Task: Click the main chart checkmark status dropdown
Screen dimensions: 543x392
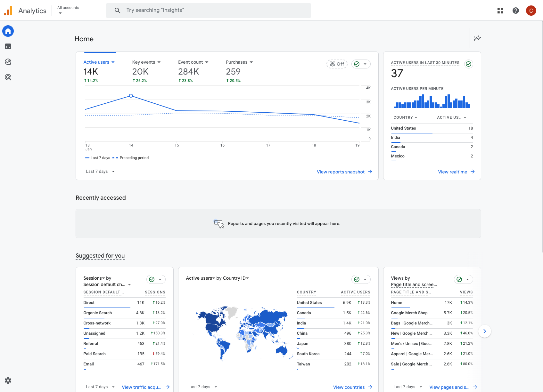Action: 361,64
